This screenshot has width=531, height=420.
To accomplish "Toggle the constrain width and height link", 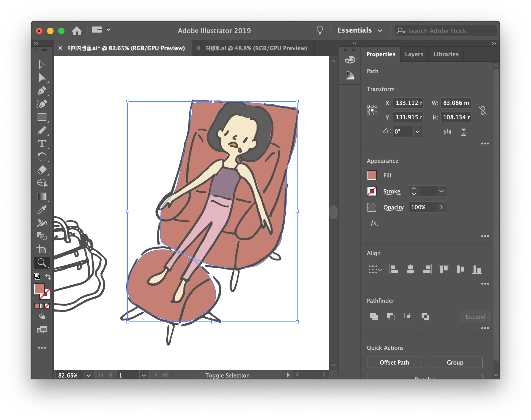I will point(483,110).
